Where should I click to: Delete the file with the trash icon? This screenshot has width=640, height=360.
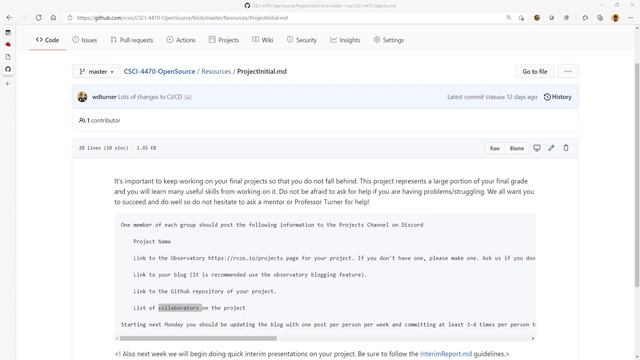566,148
